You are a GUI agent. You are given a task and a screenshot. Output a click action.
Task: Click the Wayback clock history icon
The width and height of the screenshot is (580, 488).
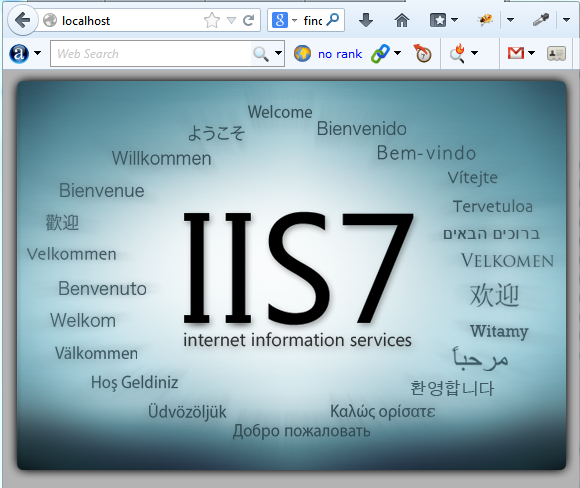pyautogui.click(x=422, y=53)
